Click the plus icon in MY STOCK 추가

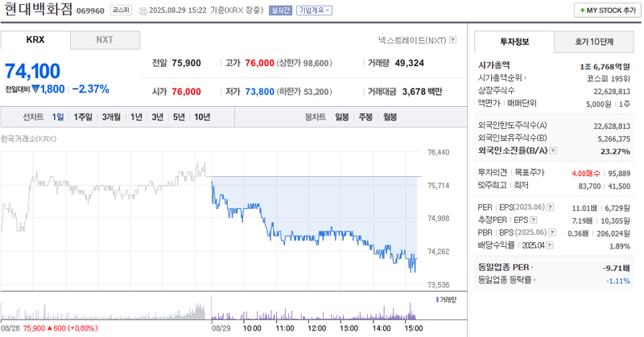582,10
